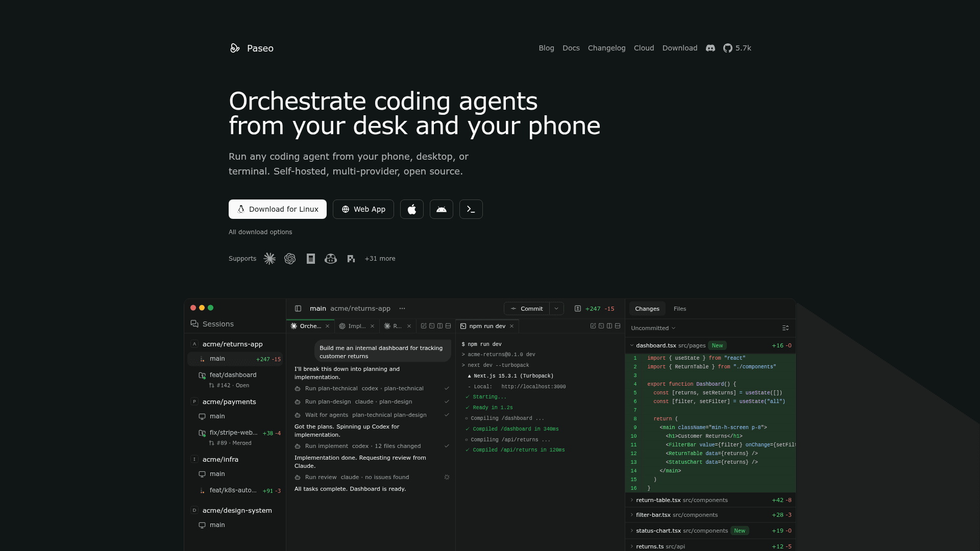Viewport: 980px width, 551px height.
Task: Click the Apple download icon button
Action: coord(412,209)
